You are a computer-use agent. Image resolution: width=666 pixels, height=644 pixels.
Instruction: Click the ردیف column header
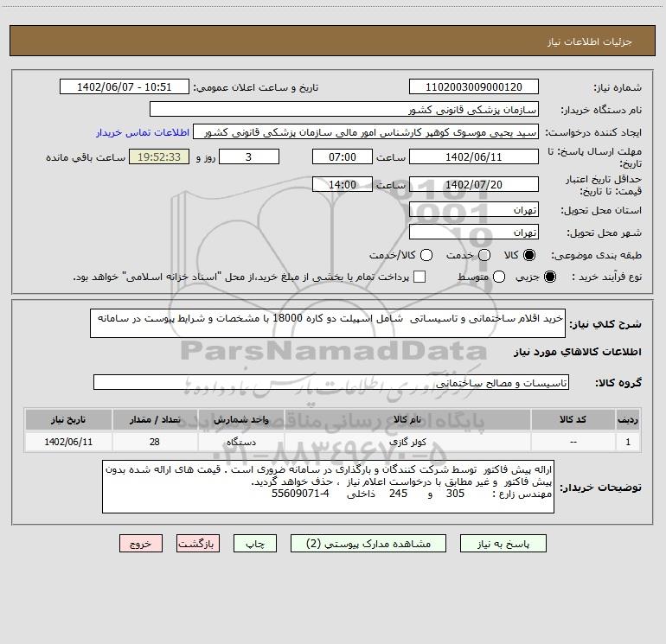[628, 419]
